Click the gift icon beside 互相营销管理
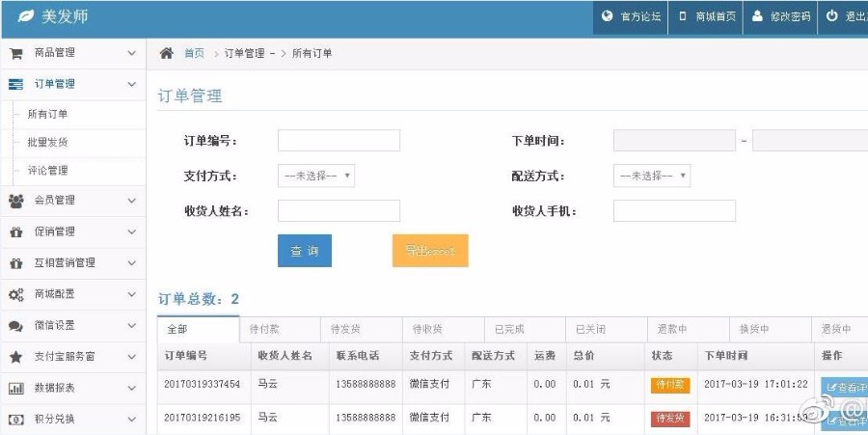Image resolution: width=868 pixels, height=435 pixels. coord(16,263)
